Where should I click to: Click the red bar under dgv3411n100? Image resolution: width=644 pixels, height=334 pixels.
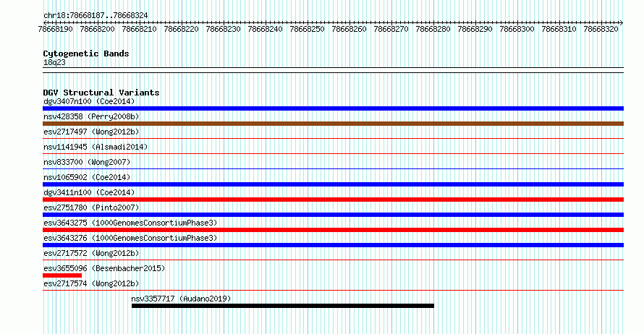tap(333, 200)
